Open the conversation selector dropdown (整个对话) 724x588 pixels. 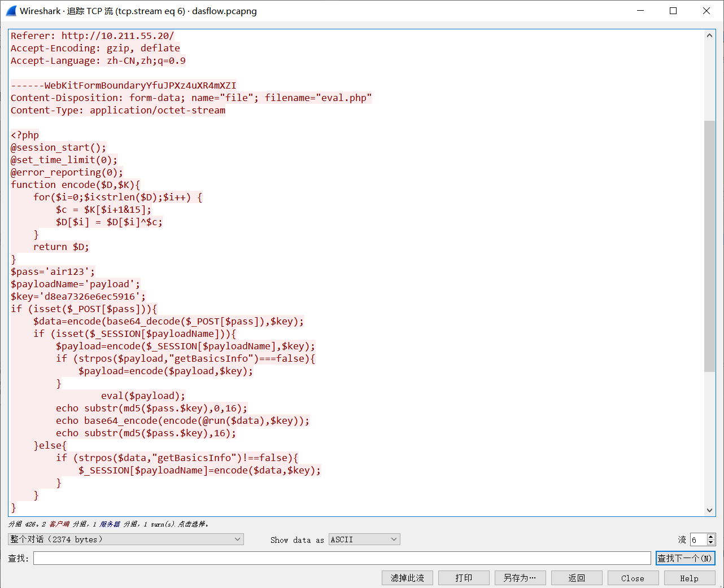[x=126, y=539]
